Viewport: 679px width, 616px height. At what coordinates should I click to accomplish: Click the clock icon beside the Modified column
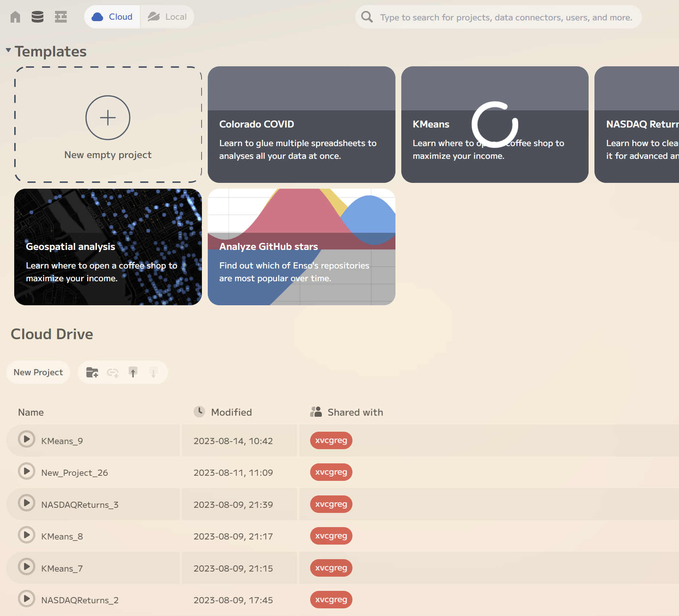point(199,412)
